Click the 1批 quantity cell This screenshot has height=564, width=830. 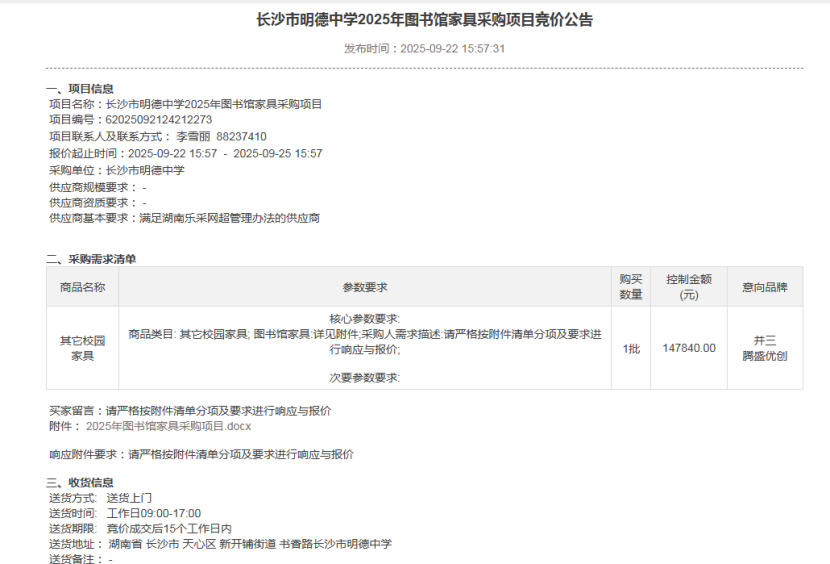[630, 348]
